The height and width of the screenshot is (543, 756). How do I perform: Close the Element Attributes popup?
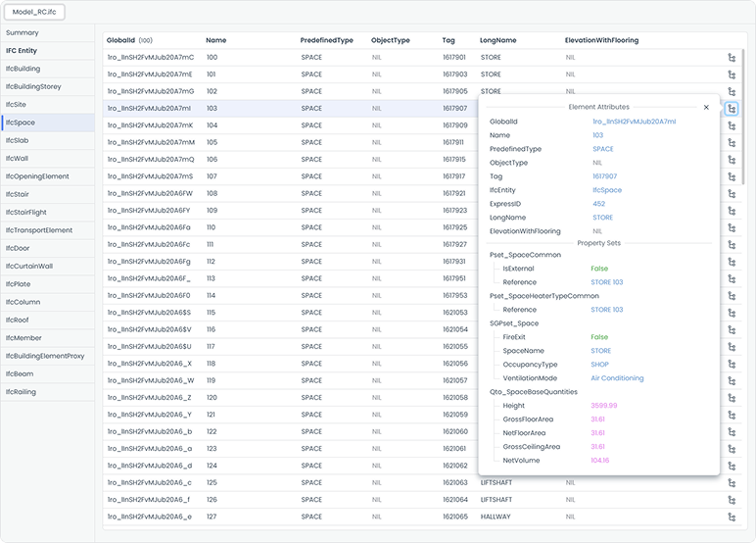pos(706,107)
